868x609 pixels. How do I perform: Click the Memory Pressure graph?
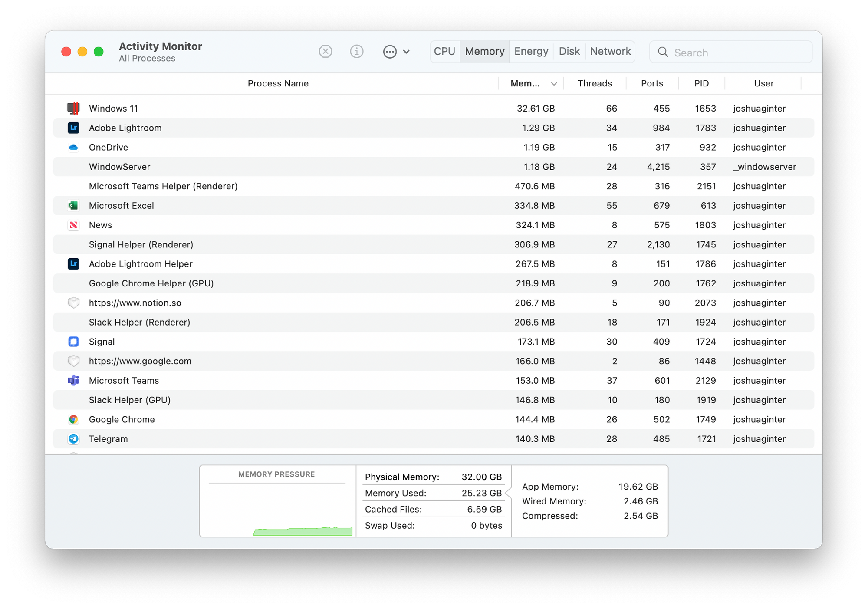(278, 501)
